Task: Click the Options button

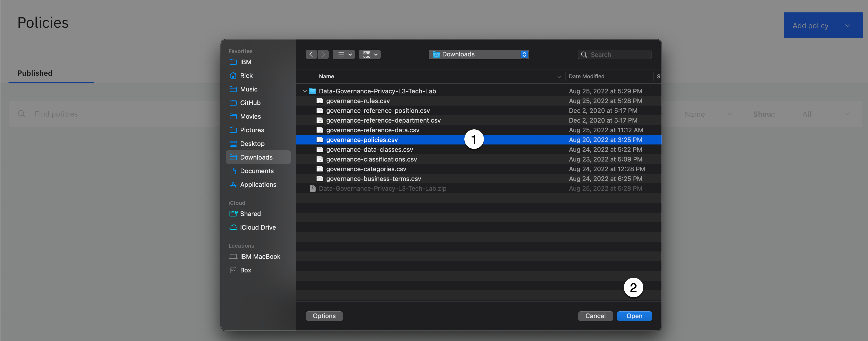Action: (324, 316)
